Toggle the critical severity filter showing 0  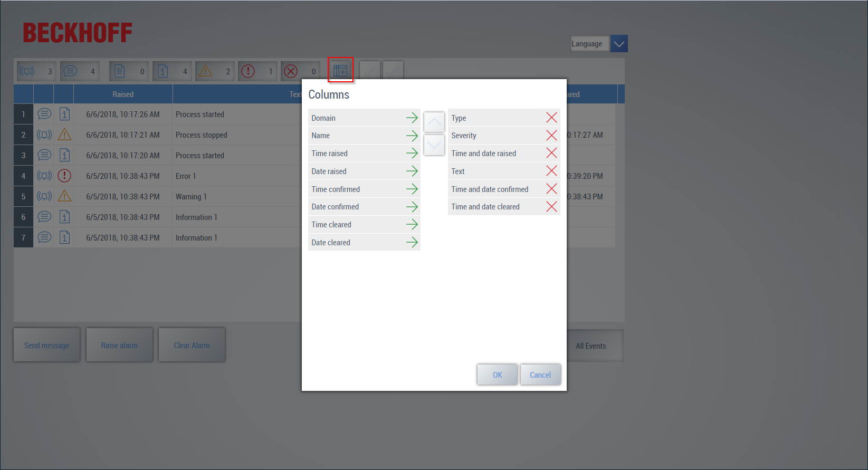click(x=300, y=71)
